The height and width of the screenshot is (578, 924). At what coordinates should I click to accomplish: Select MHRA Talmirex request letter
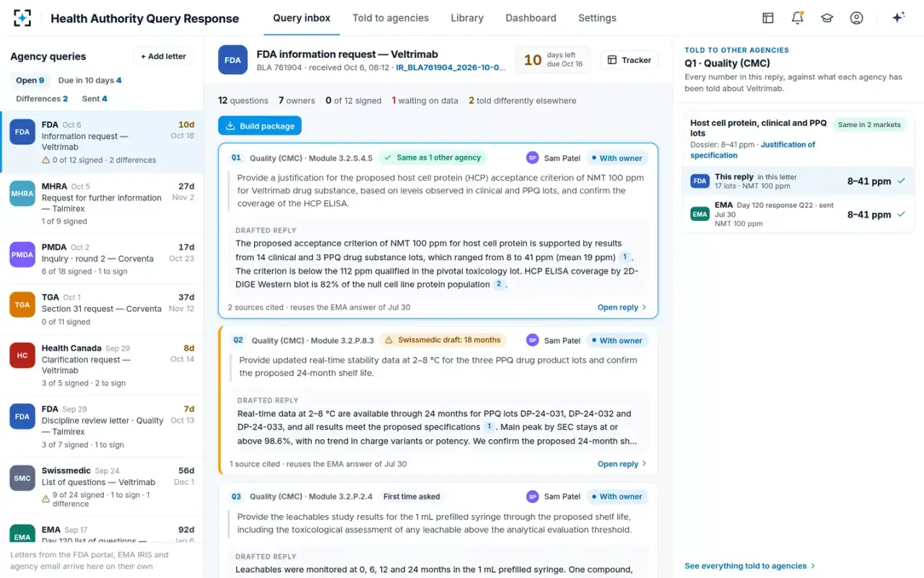tap(102, 204)
